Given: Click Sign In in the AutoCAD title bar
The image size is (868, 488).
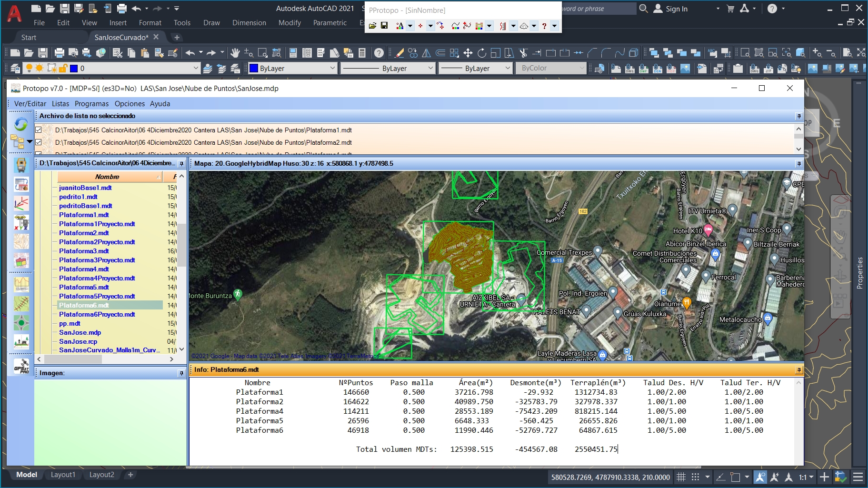Looking at the screenshot, I should pos(677,9).
